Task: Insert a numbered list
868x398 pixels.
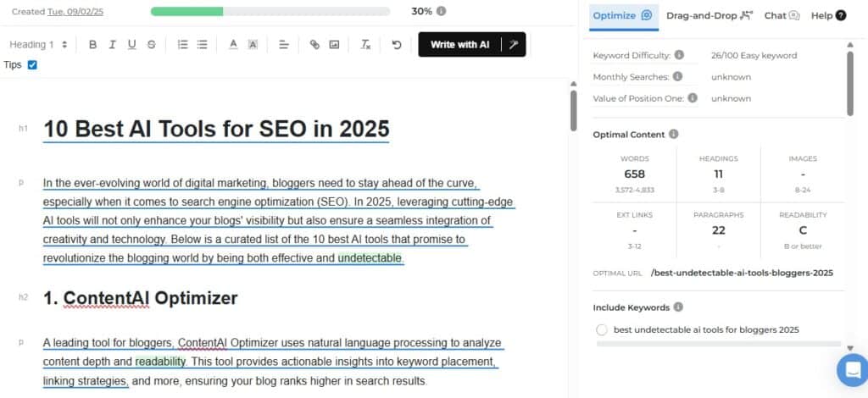Action: click(x=183, y=45)
